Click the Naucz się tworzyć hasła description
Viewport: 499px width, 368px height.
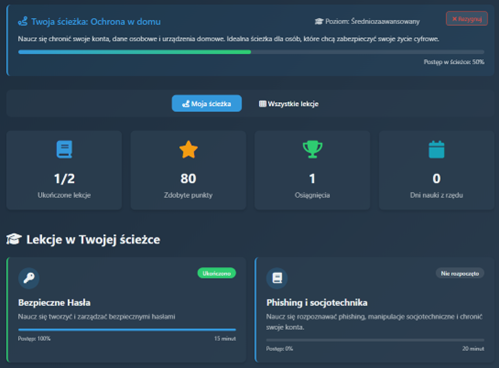pos(97,316)
